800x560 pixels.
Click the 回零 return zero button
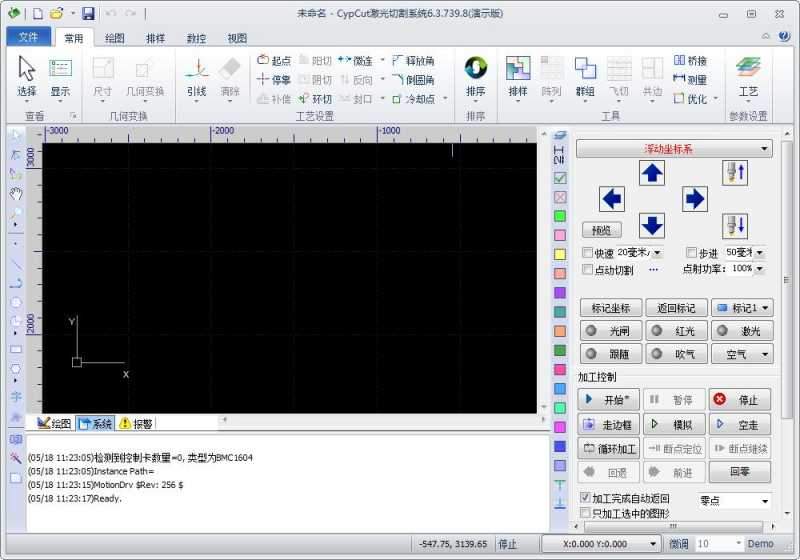[x=739, y=472]
